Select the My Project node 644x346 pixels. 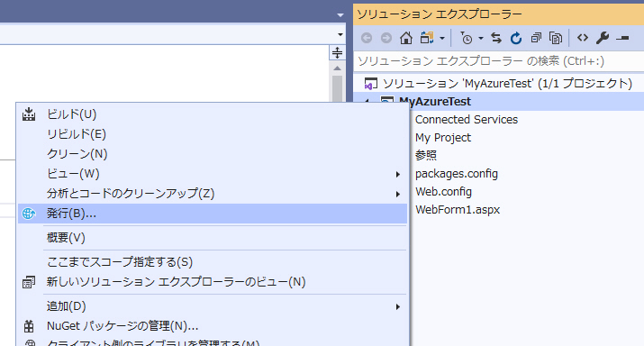[x=443, y=138]
